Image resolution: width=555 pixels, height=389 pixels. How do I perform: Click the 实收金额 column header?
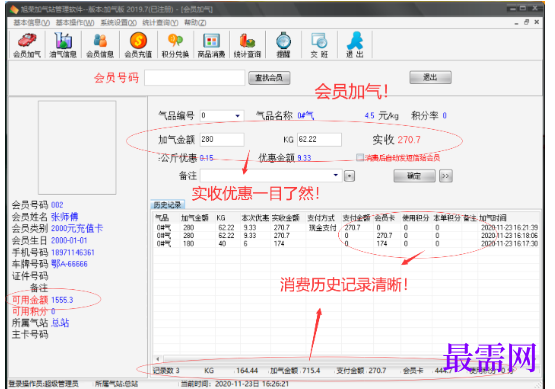pyautogui.click(x=286, y=218)
